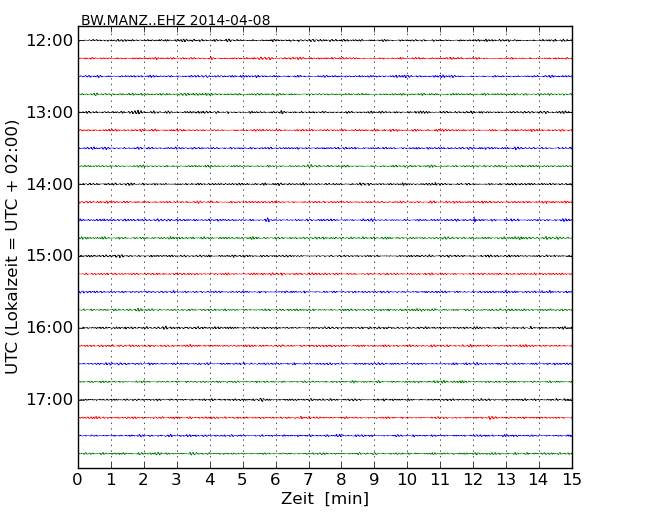The height and width of the screenshot is (520, 650).
Task: Click the 17:00 time axis label
Action: coord(49,400)
